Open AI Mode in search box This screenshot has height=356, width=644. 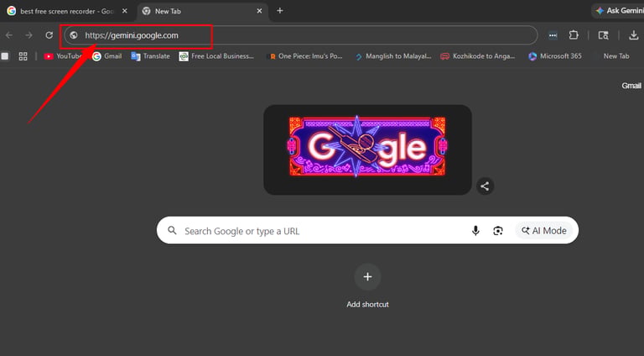[x=543, y=231]
